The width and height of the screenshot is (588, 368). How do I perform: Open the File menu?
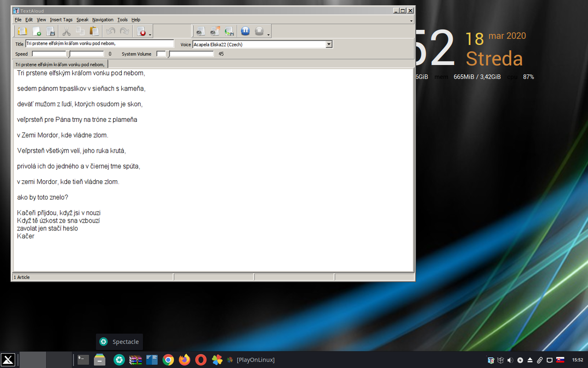18,20
